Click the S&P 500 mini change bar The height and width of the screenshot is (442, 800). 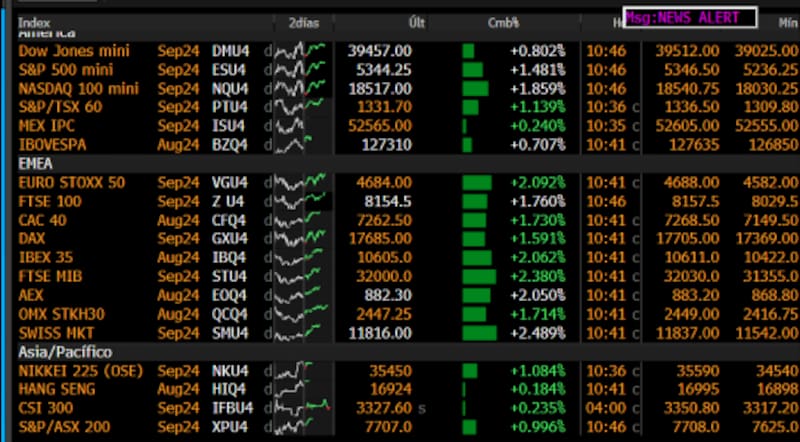point(472,69)
